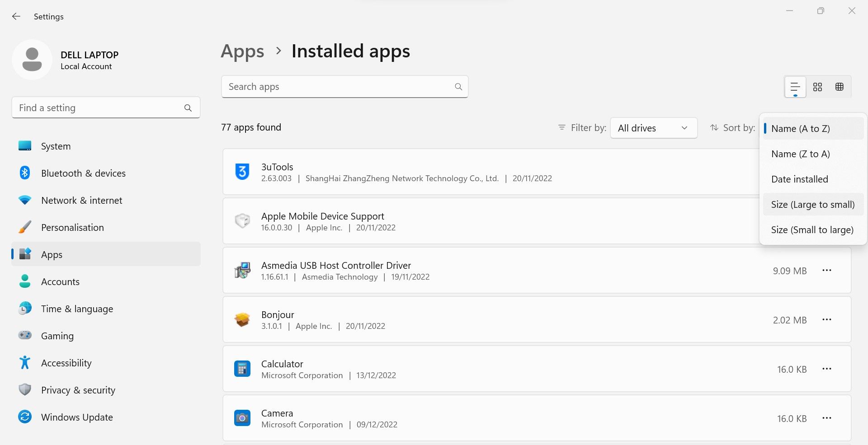Viewport: 868px width, 445px height.
Task: Click the Calculator app icon
Action: click(242, 369)
